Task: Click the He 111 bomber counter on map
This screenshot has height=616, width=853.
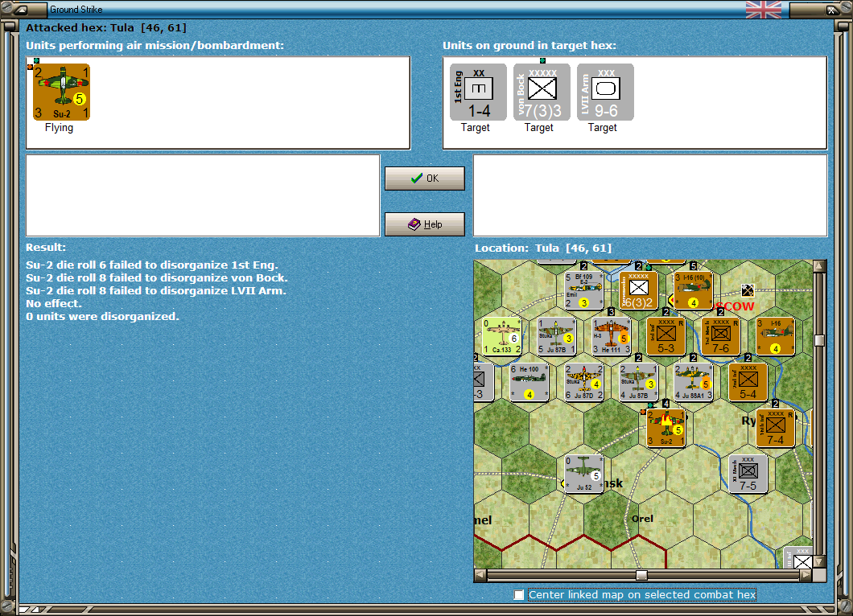Action: (x=611, y=336)
